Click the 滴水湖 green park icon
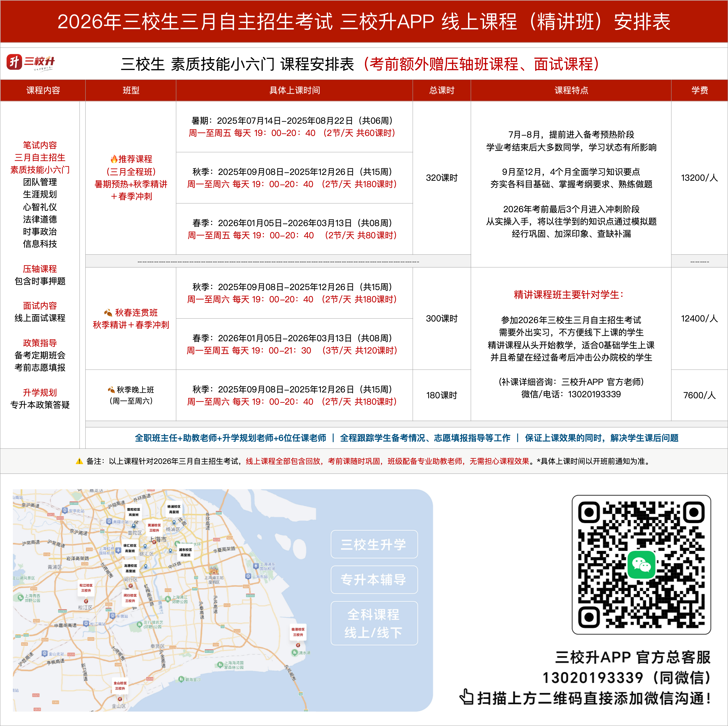728x726 pixels. 294,652
